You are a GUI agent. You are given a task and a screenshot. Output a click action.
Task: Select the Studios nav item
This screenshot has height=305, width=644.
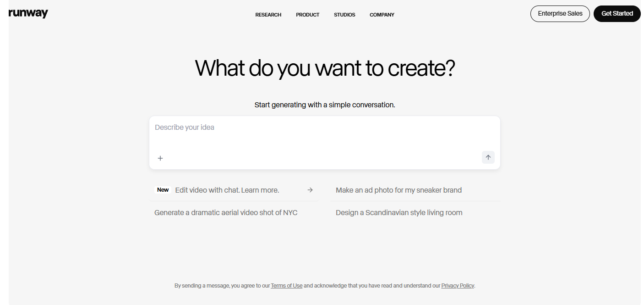344,15
